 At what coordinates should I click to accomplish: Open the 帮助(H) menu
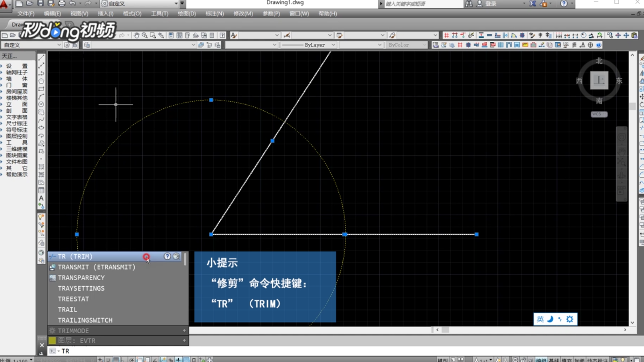pyautogui.click(x=328, y=13)
